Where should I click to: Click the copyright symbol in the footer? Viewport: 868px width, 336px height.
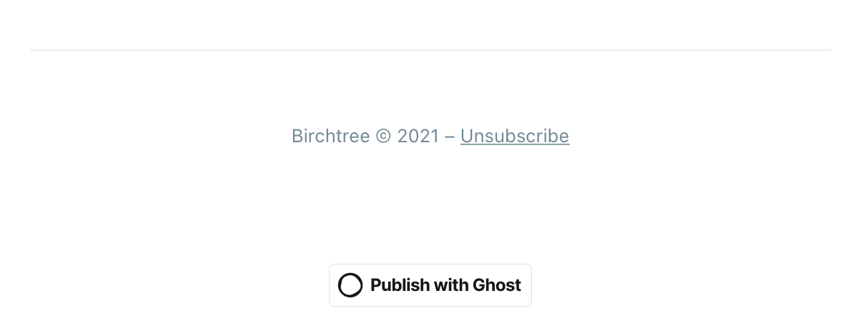tap(383, 136)
